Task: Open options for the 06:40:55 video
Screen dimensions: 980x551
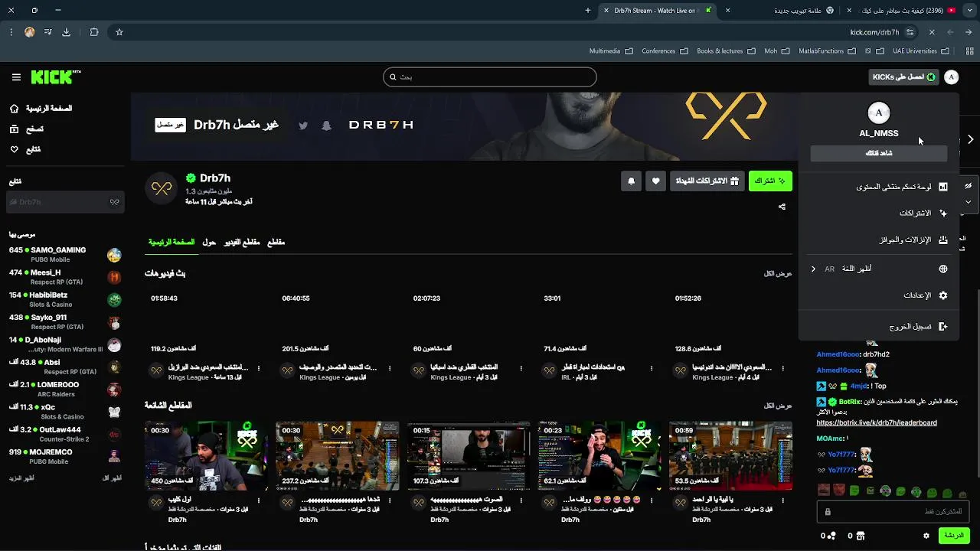Action: point(390,369)
